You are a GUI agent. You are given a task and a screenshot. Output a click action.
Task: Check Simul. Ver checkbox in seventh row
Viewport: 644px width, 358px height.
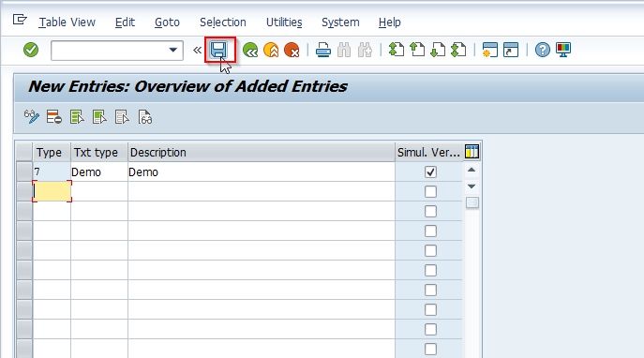click(430, 291)
